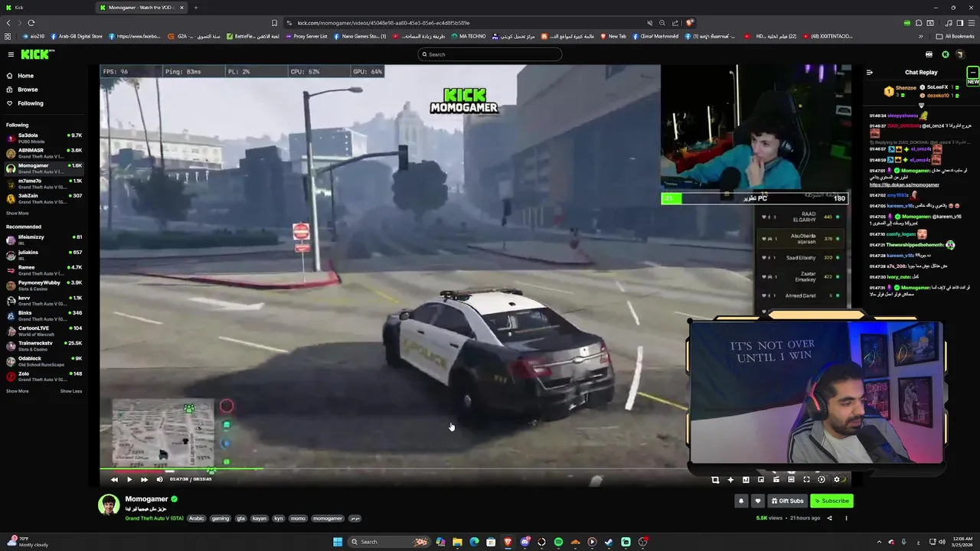Expand hidden bookmarks with double chevron
The height and width of the screenshot is (551, 980).
[921, 36]
